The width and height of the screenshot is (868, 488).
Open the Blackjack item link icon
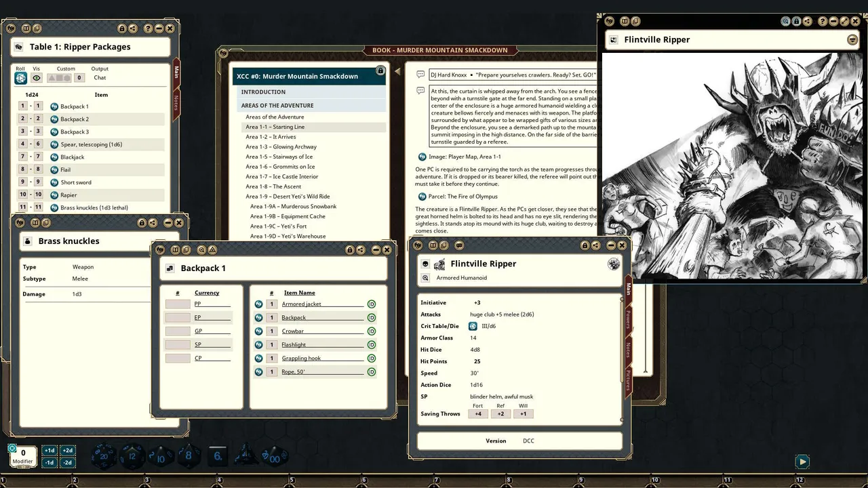coord(55,157)
